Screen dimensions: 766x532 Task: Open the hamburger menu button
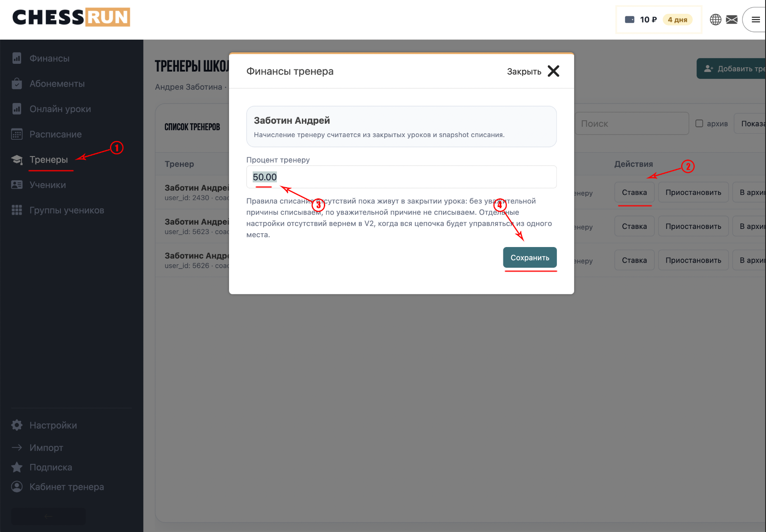tap(755, 19)
